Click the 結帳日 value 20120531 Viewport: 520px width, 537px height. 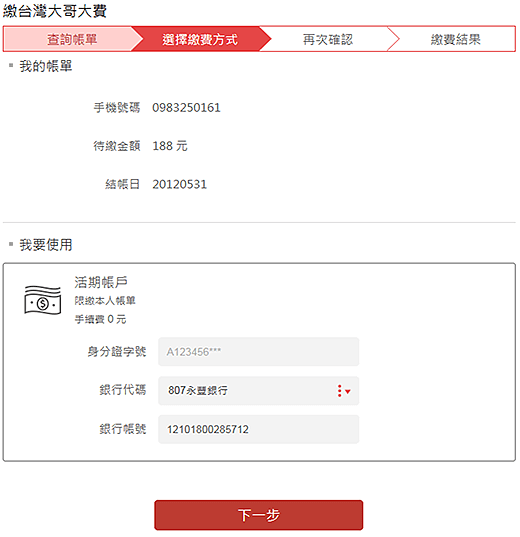pyautogui.click(x=179, y=185)
